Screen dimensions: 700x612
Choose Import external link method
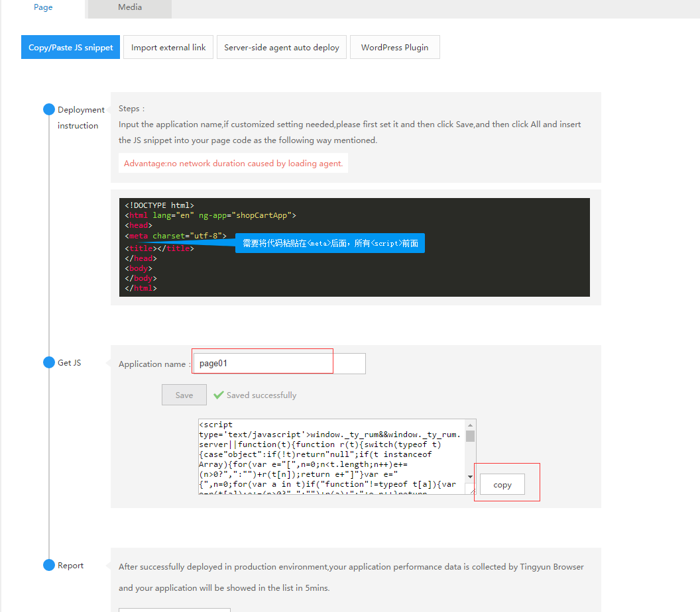168,48
